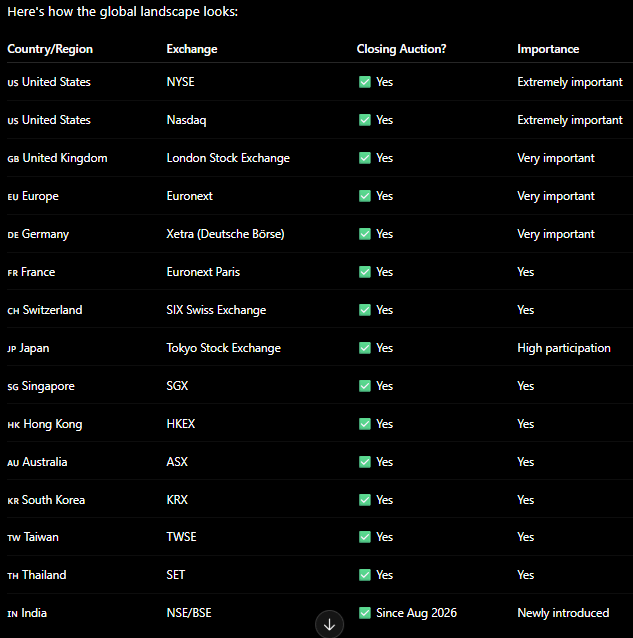The image size is (633, 638).
Task: Click the Europe region cell
Action: [33, 196]
